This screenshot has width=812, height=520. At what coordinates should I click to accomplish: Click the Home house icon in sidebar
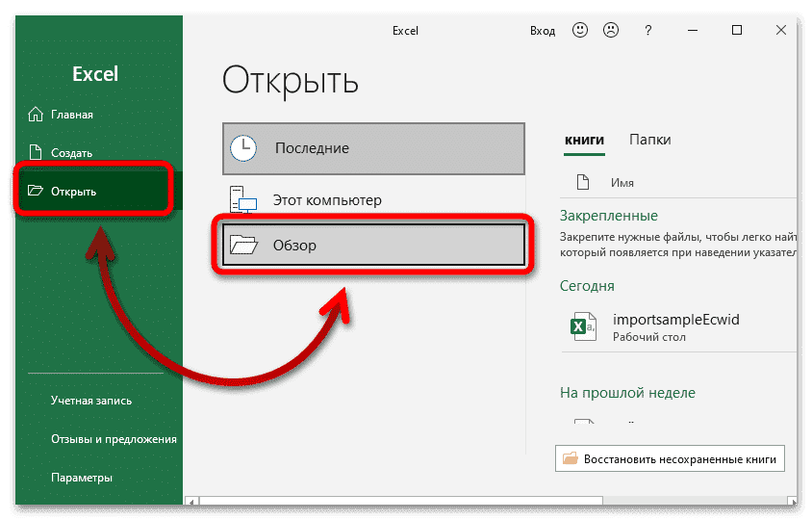click(x=36, y=116)
